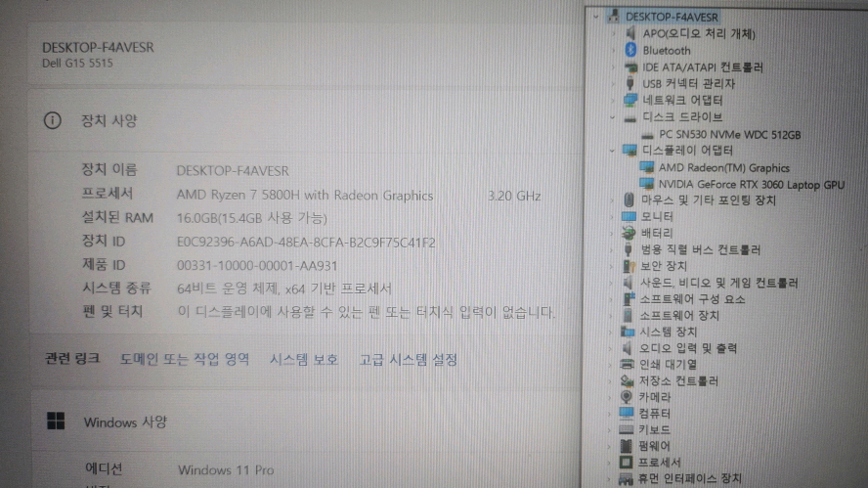868x488 pixels.
Task: Expand the 네트워크 어댑터 node
Action: 615,101
